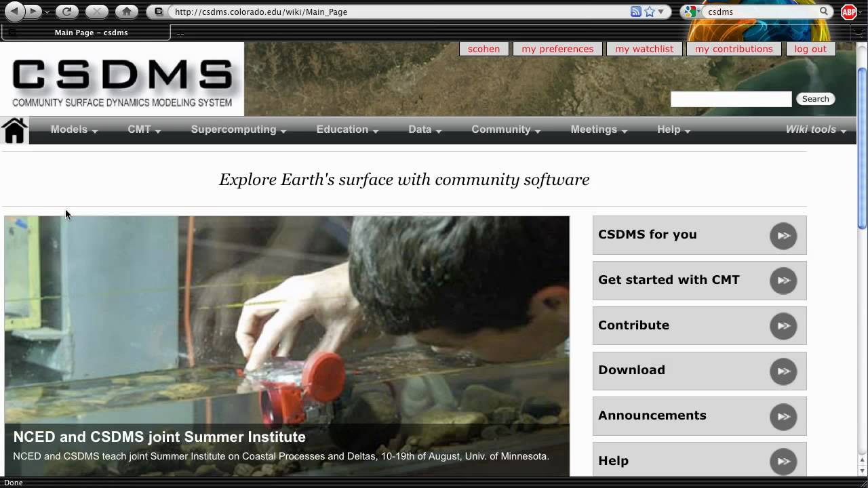Viewport: 868px width, 488px height.
Task: Open Contribute text label
Action: point(633,325)
